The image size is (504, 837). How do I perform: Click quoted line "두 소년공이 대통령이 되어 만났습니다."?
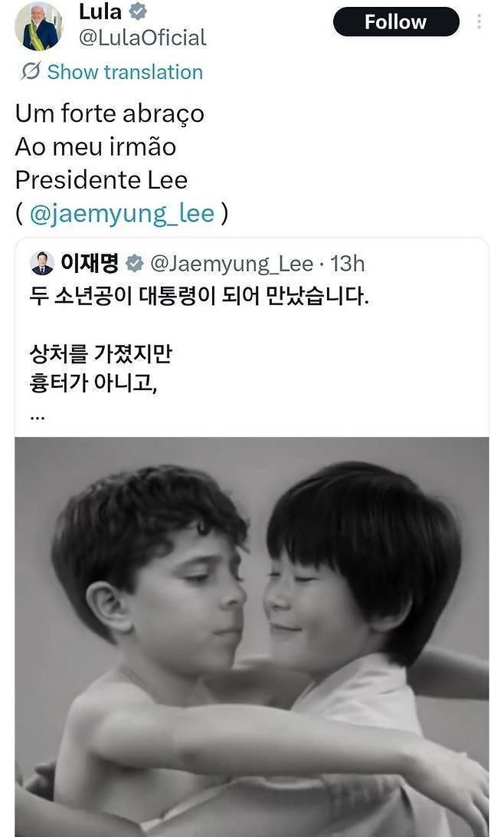coord(199,297)
